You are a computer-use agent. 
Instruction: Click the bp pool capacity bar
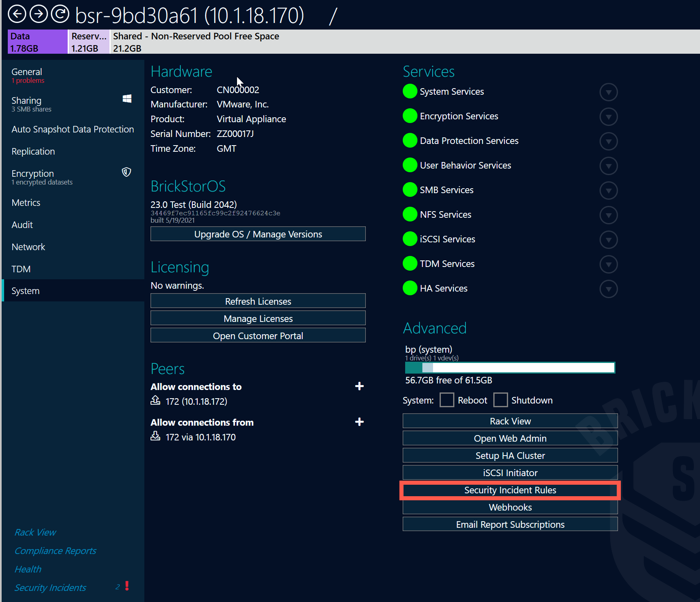510,367
